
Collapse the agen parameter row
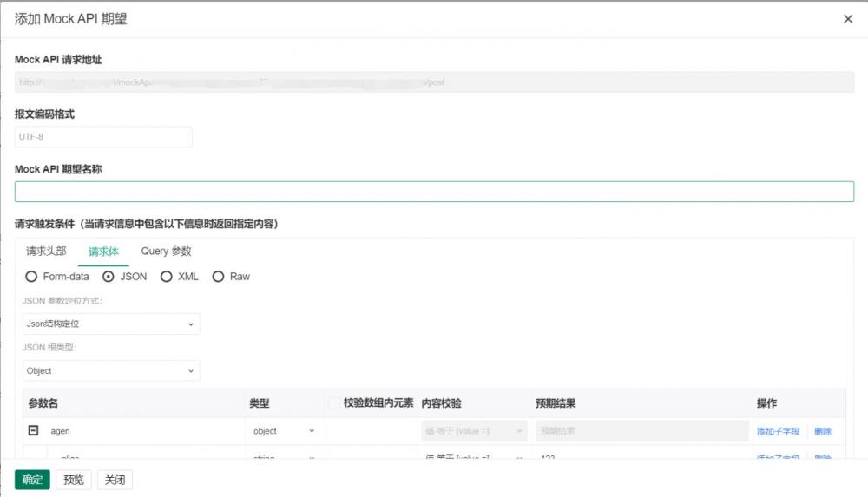(x=34, y=430)
